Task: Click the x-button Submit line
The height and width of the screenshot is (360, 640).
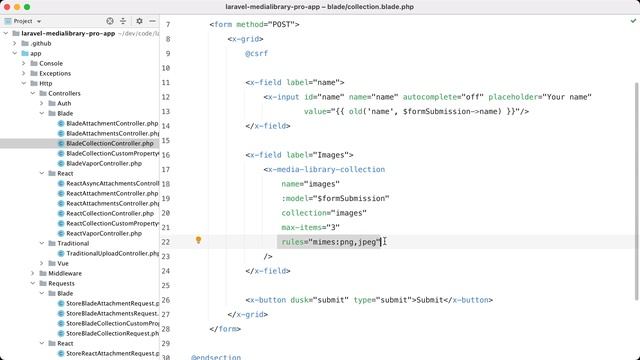Action: tap(369, 300)
